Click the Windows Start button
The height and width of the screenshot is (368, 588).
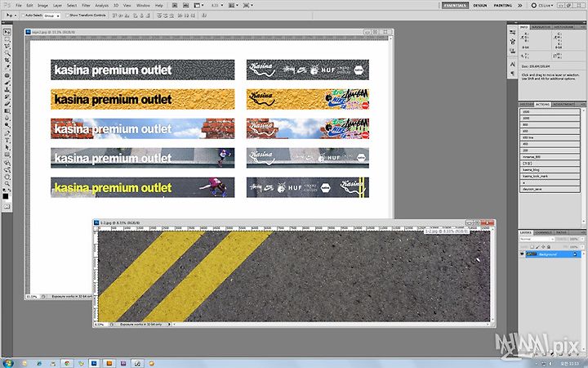[x=7, y=363]
